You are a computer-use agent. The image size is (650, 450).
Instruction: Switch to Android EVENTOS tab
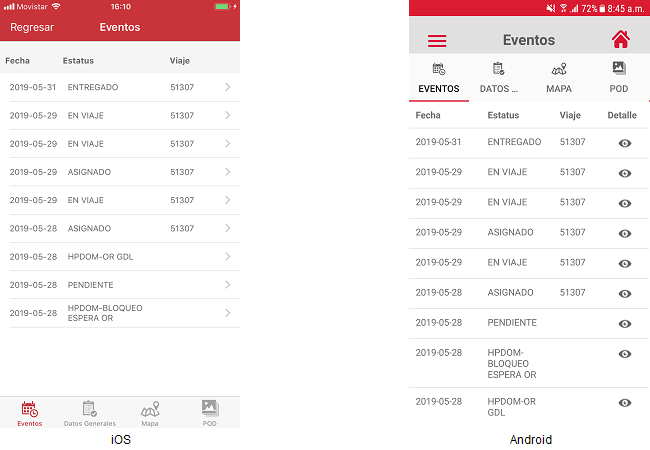(438, 78)
